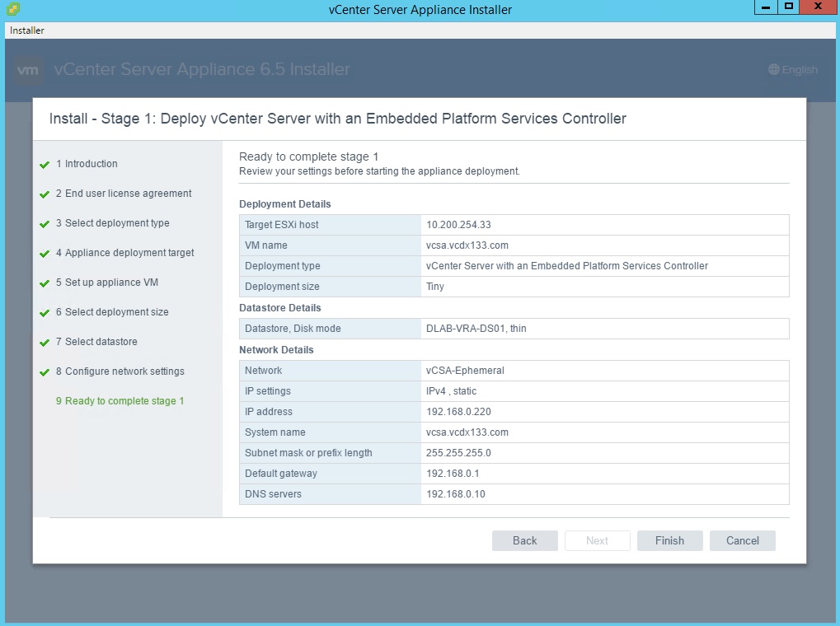Screen dimensions: 840x626
Task: Cancel the installation wizard
Action: [x=742, y=540]
